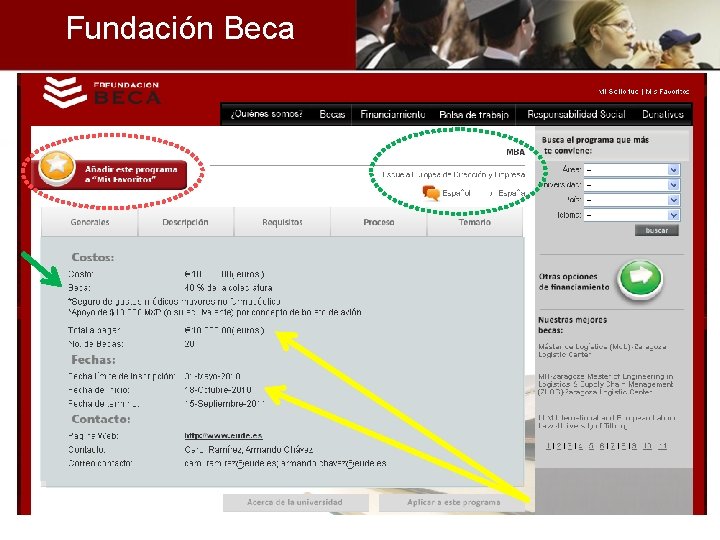Switch to the Temario tab

(475, 222)
